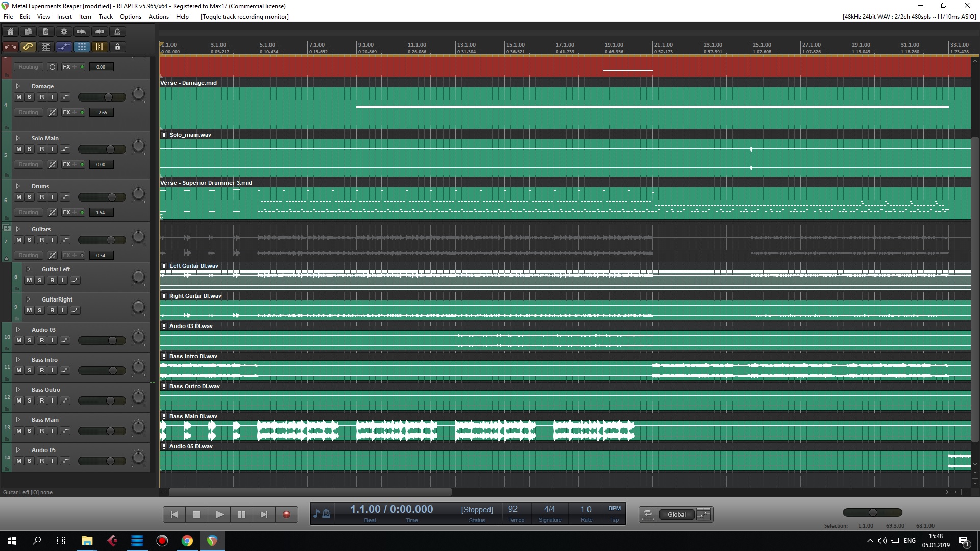Adjust the Audio 03 track volume fader
The width and height of the screenshot is (980, 551).
point(112,340)
